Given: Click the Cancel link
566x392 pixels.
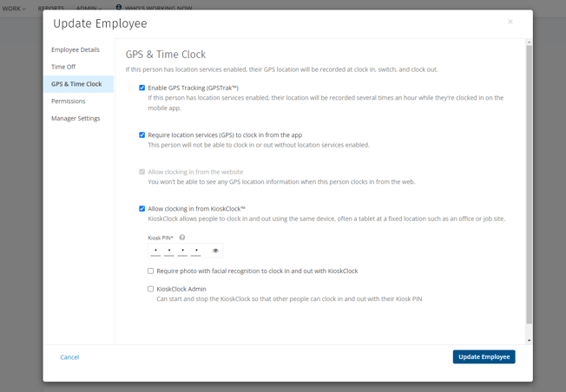Looking at the screenshot, I should tap(69, 357).
